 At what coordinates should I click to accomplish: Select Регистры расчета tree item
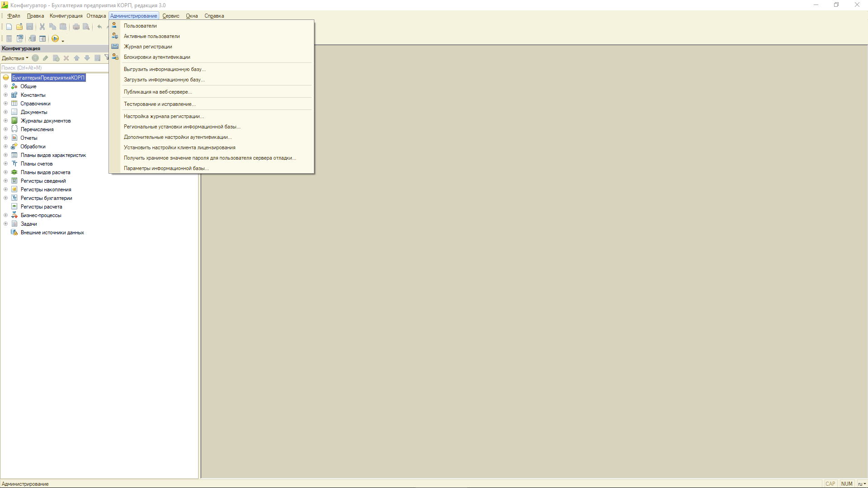(x=41, y=207)
